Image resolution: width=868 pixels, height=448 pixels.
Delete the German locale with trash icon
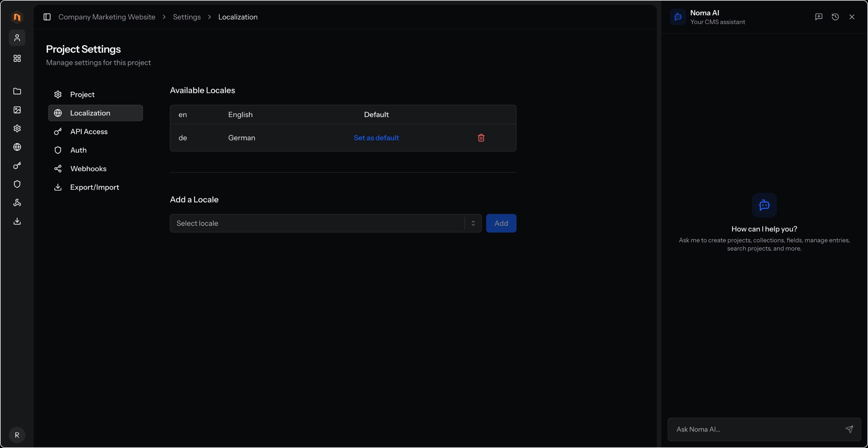[481, 138]
